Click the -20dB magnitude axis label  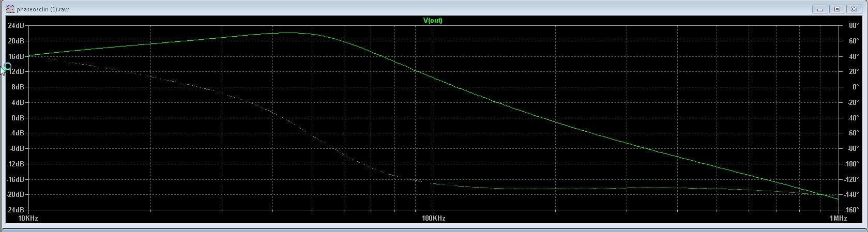(x=16, y=194)
